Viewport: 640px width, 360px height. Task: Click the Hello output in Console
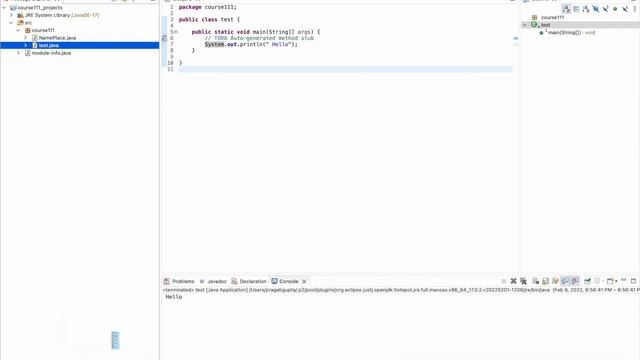[x=173, y=297]
